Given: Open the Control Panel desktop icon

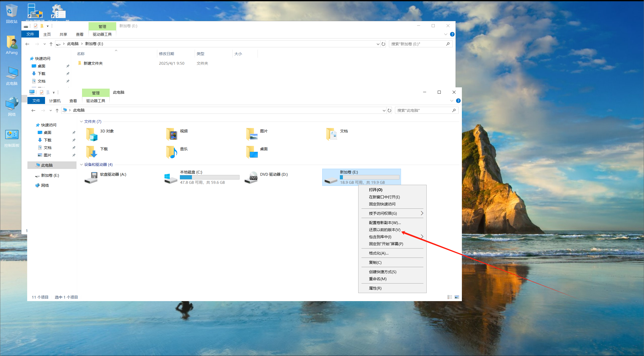Looking at the screenshot, I should click(12, 135).
